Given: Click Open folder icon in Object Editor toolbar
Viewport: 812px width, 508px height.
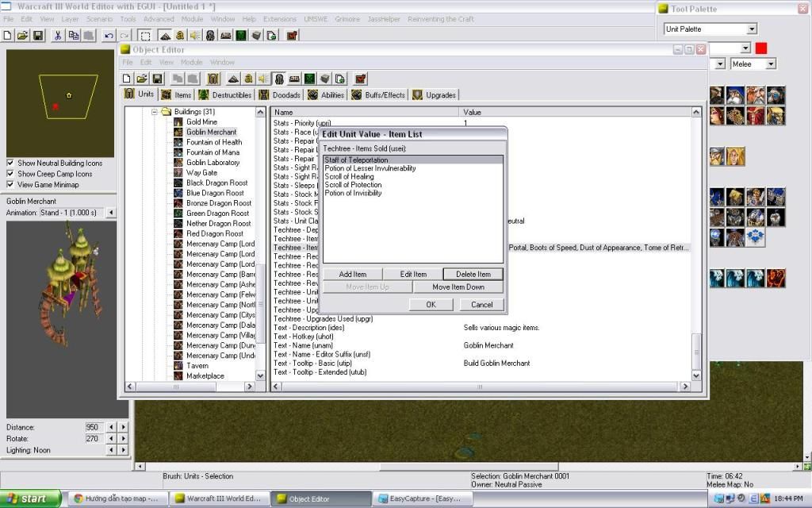Looking at the screenshot, I should tap(142, 79).
